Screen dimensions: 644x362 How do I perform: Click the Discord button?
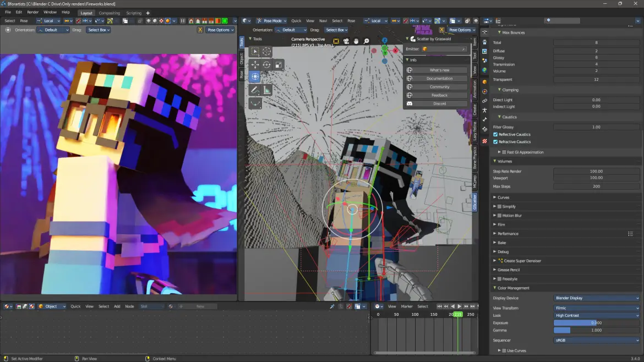[x=439, y=103]
